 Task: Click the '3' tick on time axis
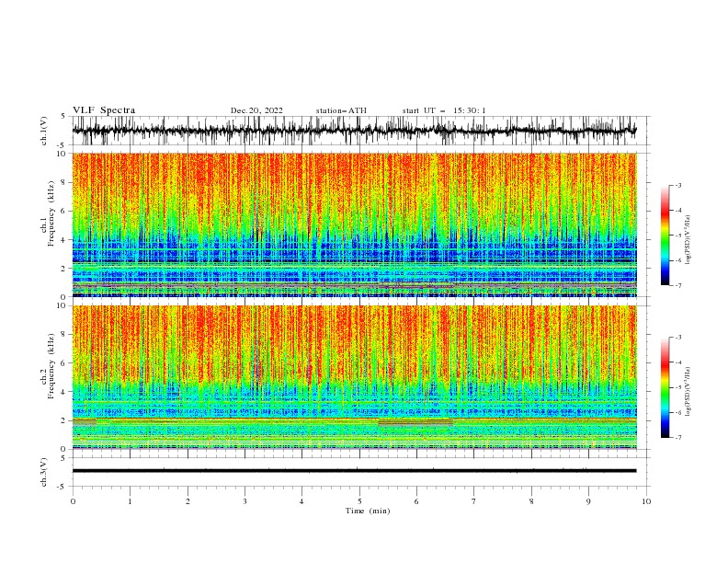(245, 501)
